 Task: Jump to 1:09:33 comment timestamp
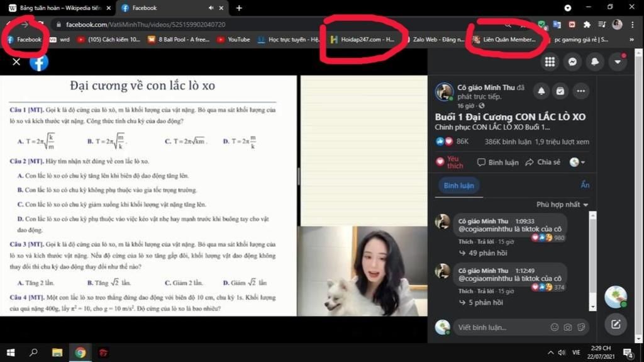pyautogui.click(x=525, y=222)
